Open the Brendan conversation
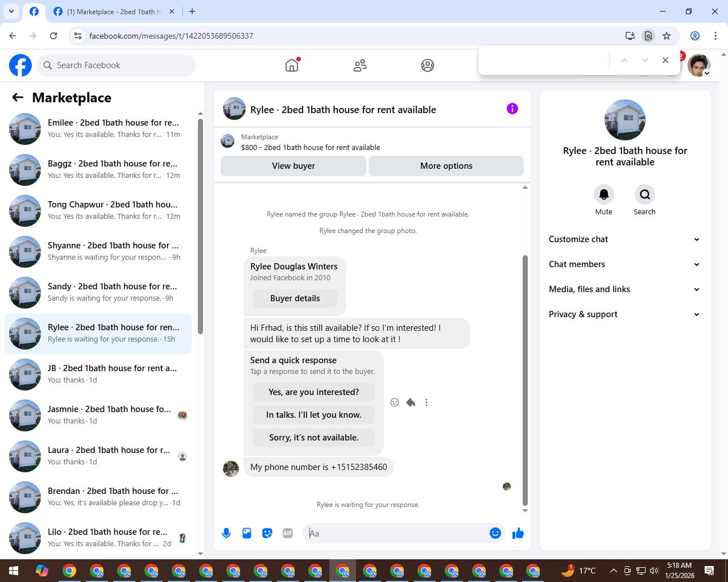Image resolution: width=728 pixels, height=582 pixels. tap(98, 497)
